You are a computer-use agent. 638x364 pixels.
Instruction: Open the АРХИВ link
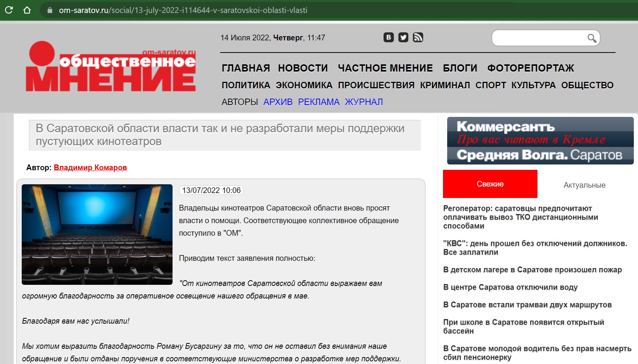[278, 102]
